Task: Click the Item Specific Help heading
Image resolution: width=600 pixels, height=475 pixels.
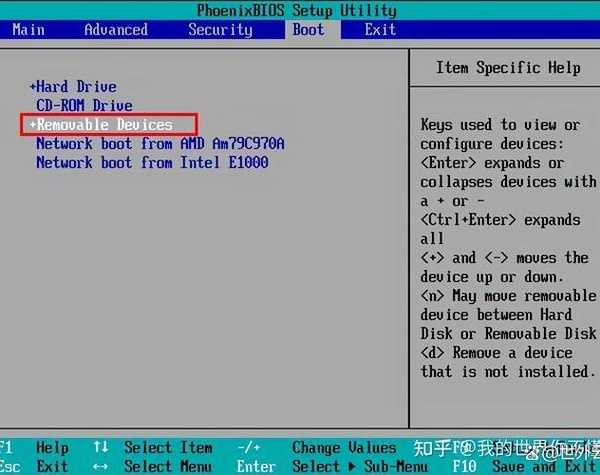Action: [508, 68]
